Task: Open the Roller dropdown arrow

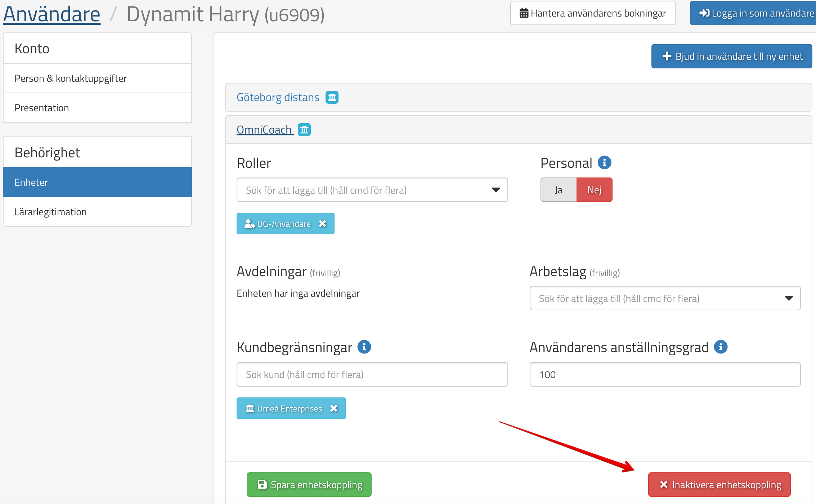Action: pyautogui.click(x=496, y=190)
